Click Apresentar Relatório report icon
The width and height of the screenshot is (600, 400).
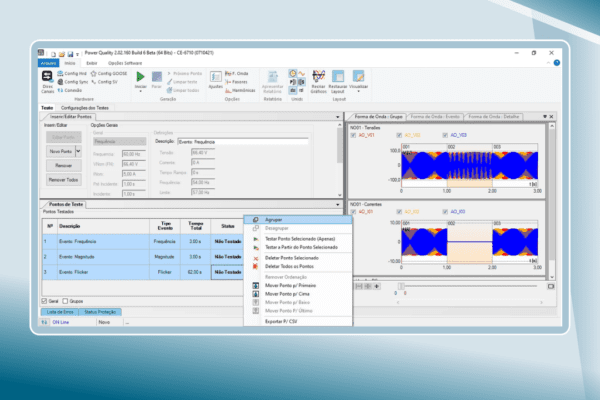click(x=272, y=76)
